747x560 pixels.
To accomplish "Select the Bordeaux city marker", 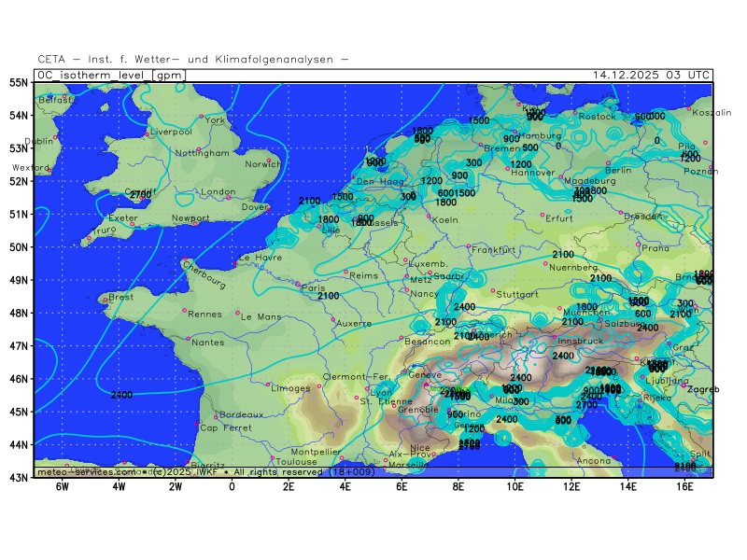I will pyautogui.click(x=216, y=416).
